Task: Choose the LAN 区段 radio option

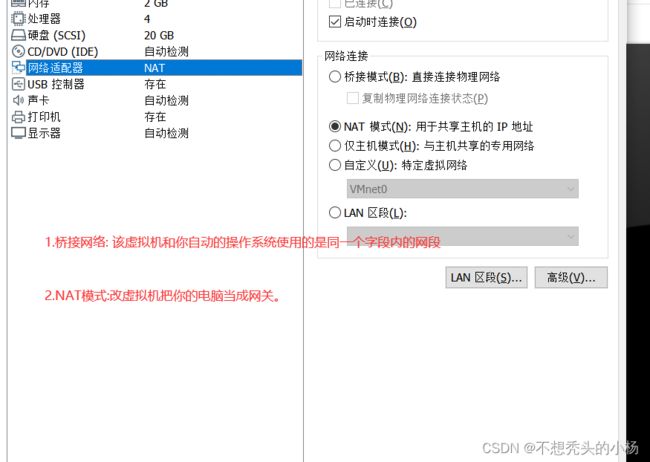Action: pyautogui.click(x=335, y=213)
